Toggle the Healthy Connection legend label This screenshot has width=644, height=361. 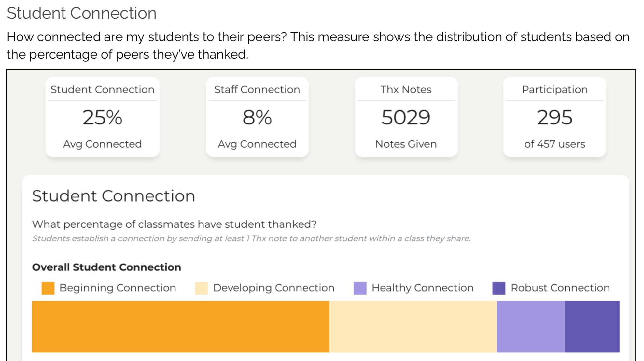[x=422, y=288]
